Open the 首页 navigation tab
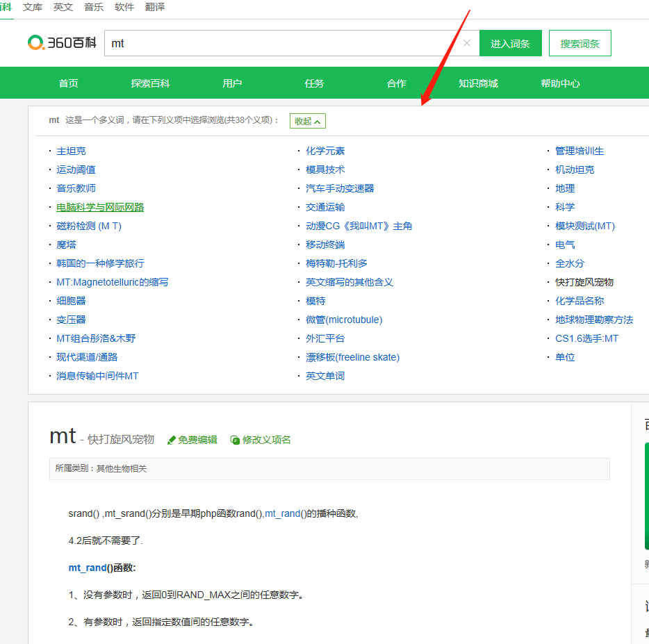 tap(68, 83)
